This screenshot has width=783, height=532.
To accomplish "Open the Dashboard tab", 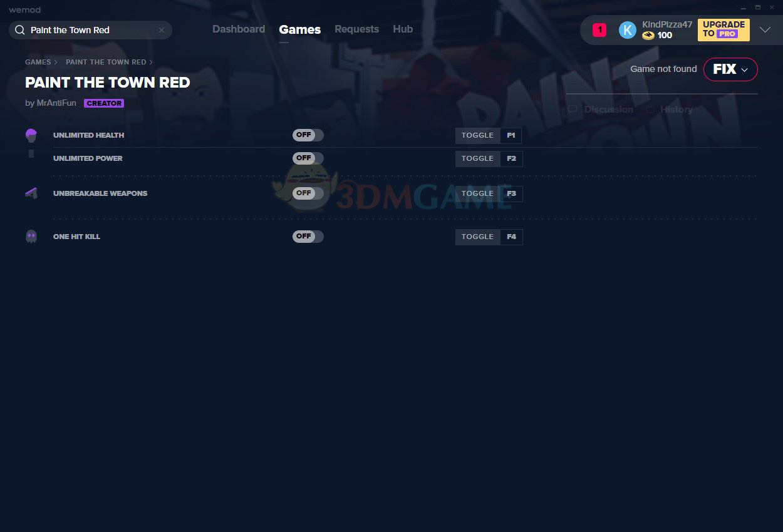I will tap(239, 29).
